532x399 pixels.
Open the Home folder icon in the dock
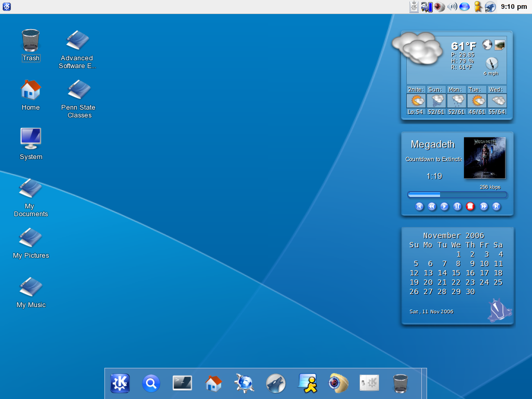(214, 383)
